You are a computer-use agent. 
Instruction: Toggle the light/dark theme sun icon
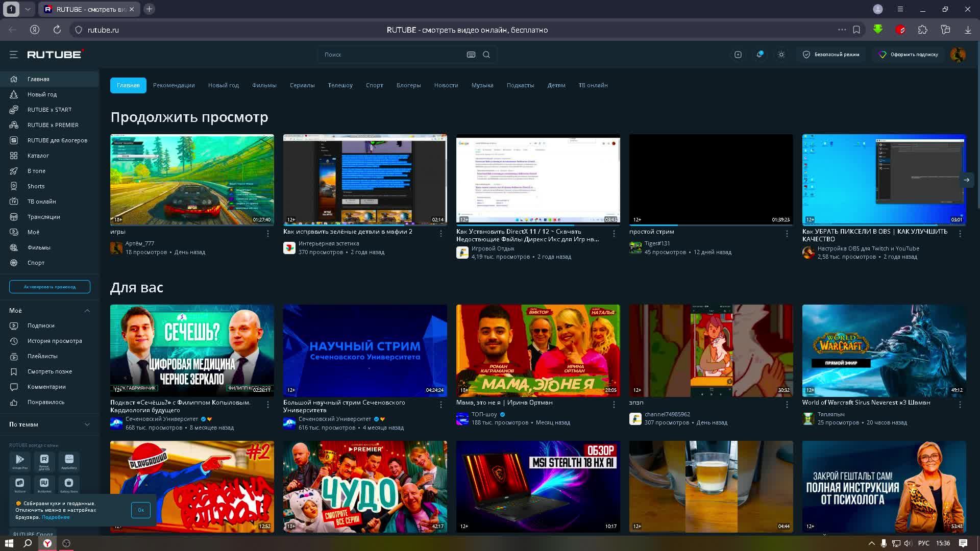781,55
